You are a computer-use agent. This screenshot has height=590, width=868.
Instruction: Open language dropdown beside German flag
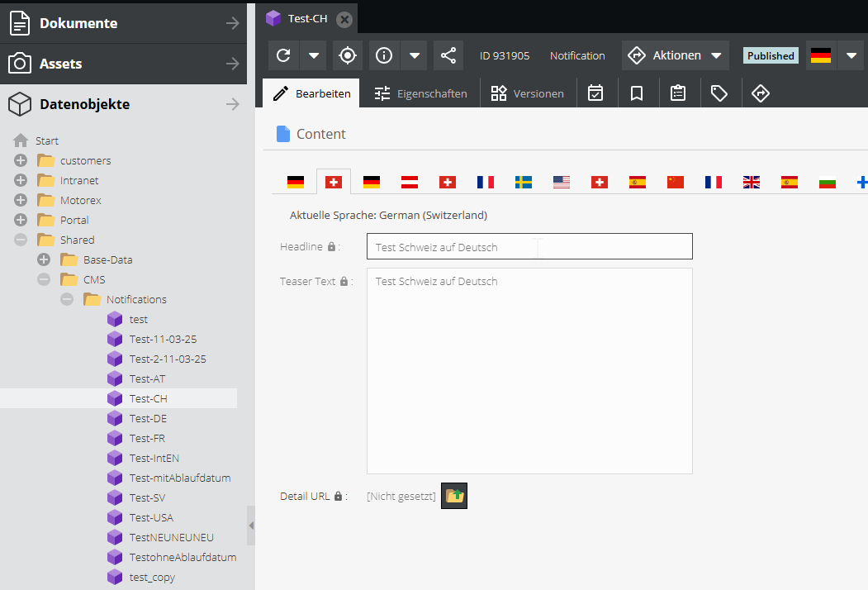point(851,55)
